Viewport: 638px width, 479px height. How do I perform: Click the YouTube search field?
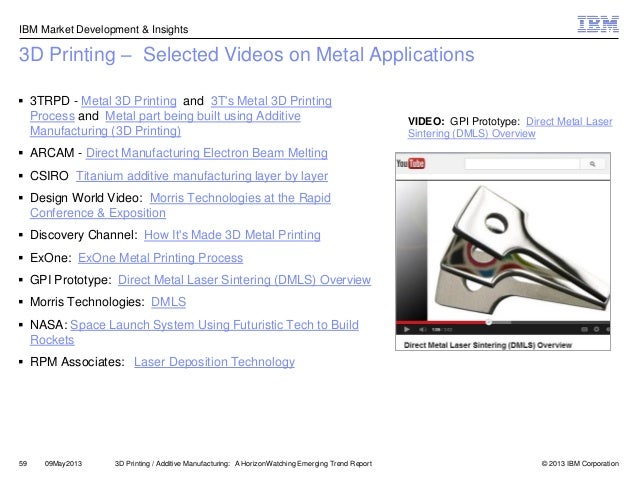(522, 164)
